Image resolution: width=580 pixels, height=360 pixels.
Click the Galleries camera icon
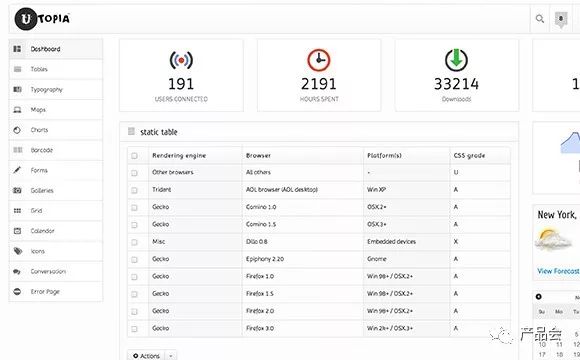[17, 190]
